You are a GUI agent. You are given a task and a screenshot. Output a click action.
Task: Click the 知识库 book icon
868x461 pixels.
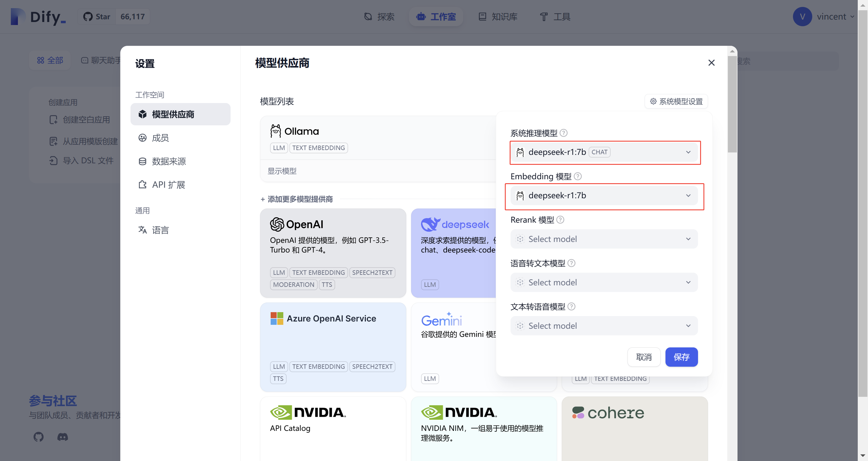coord(482,17)
